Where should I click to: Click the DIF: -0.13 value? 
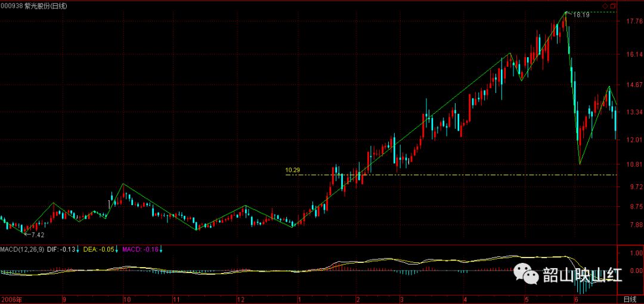coord(61,249)
